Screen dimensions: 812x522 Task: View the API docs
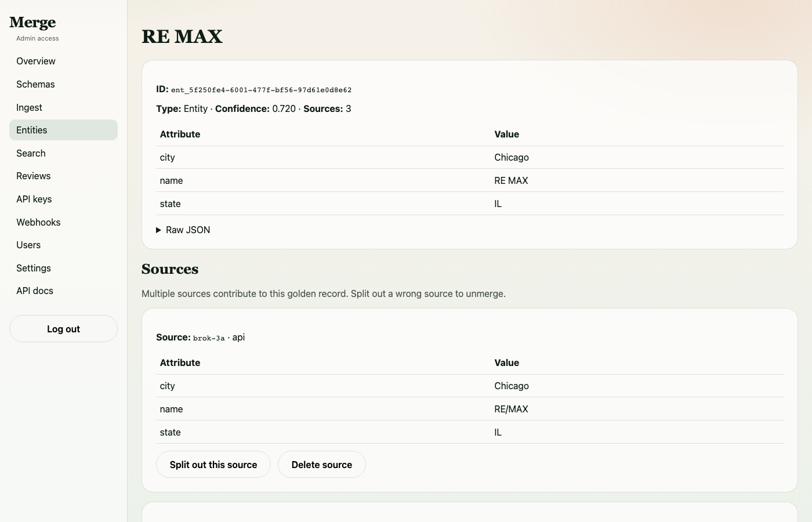pos(63,291)
